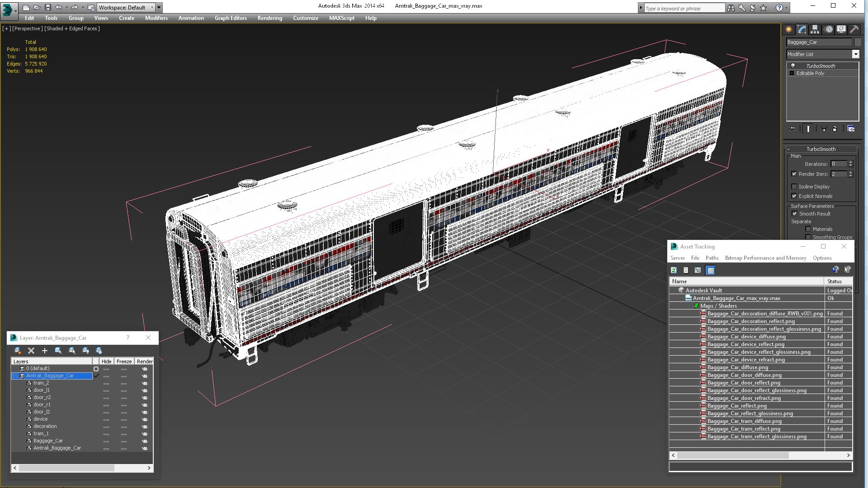Switch to the Hierarchy command panel tab
This screenshot has width=868, height=488.
tap(815, 29)
